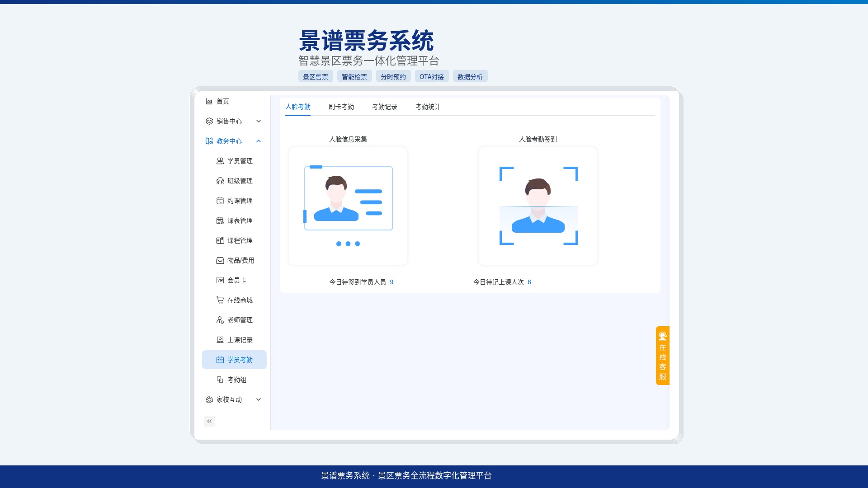Viewport: 868px width, 488px height.
Task: Click the 教务中心 module icon
Action: (x=209, y=141)
